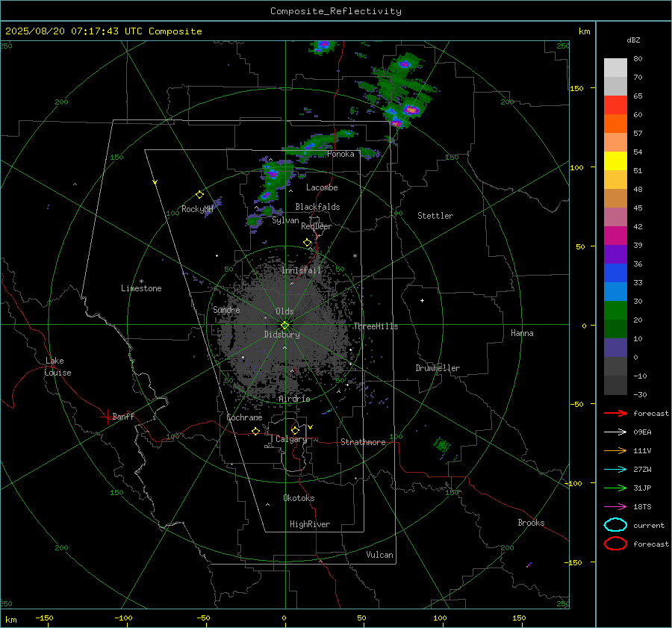Click the Composite_Reflectivity title
Viewport: 672px width, 628px height.
(336, 11)
